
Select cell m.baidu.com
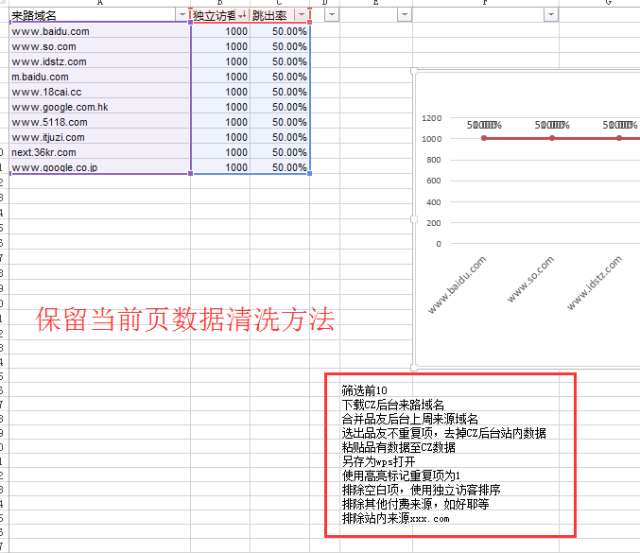coord(100,77)
